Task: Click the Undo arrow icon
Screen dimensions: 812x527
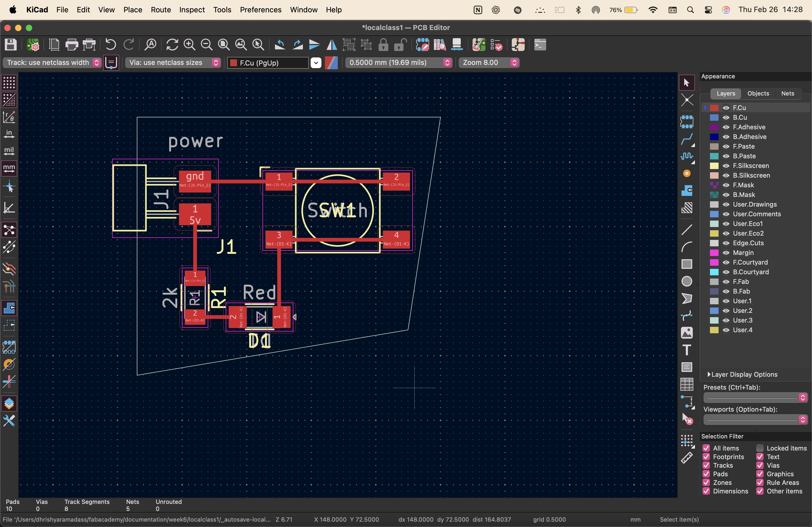Action: pyautogui.click(x=110, y=45)
